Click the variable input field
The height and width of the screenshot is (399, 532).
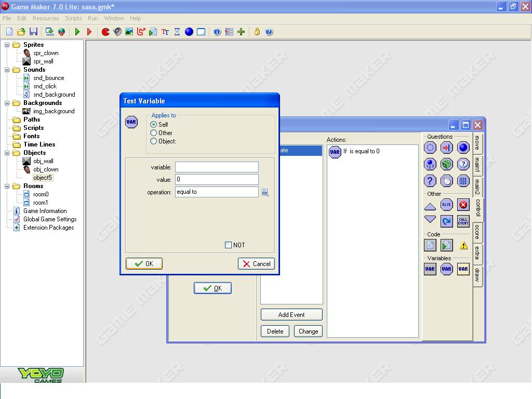[217, 167]
